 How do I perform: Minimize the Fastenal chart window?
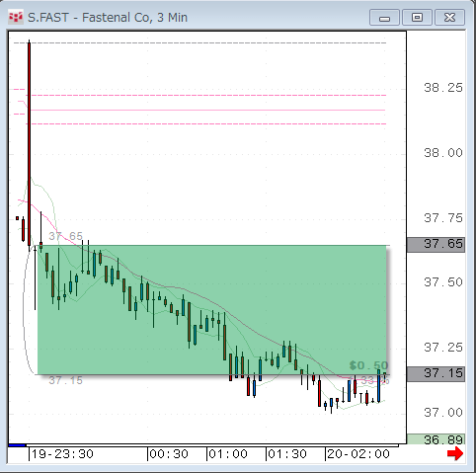point(384,18)
